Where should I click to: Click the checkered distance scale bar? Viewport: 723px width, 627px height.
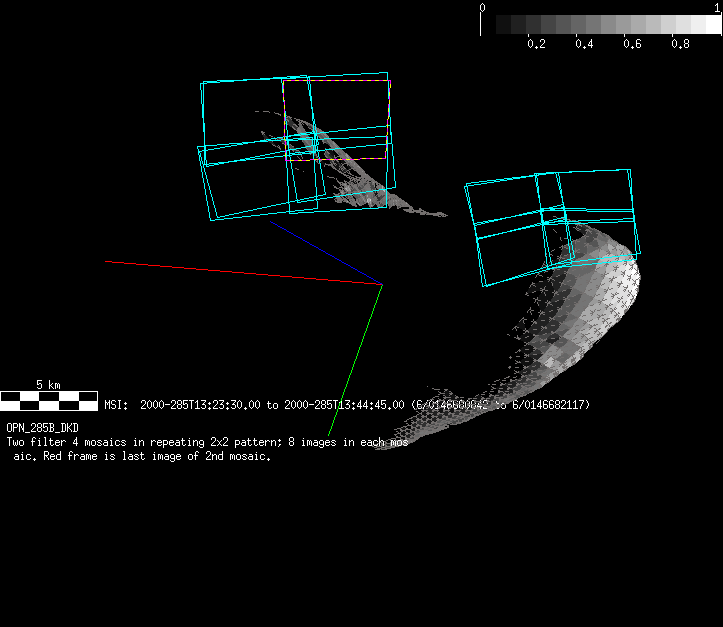click(48, 401)
